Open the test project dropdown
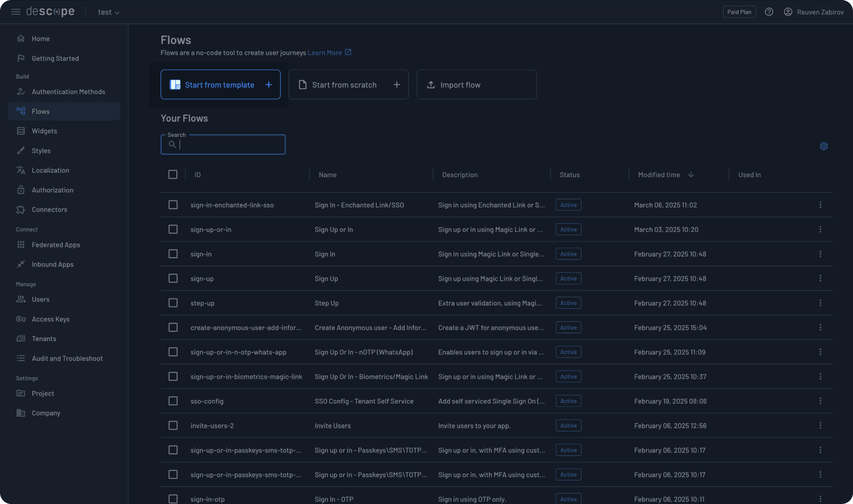The width and height of the screenshot is (853, 504). click(109, 12)
